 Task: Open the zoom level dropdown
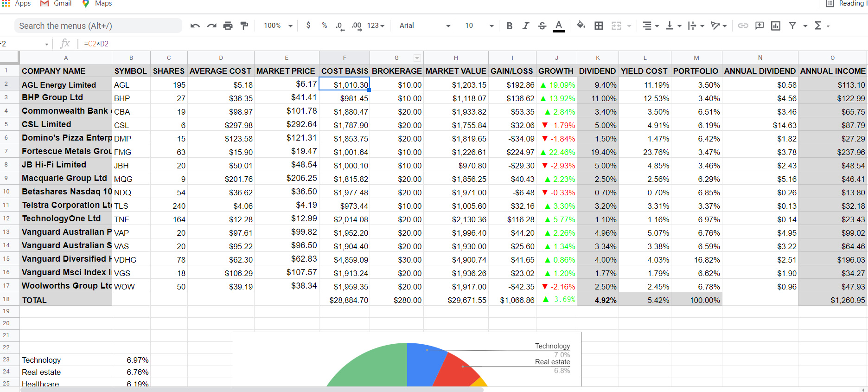pyautogui.click(x=278, y=26)
